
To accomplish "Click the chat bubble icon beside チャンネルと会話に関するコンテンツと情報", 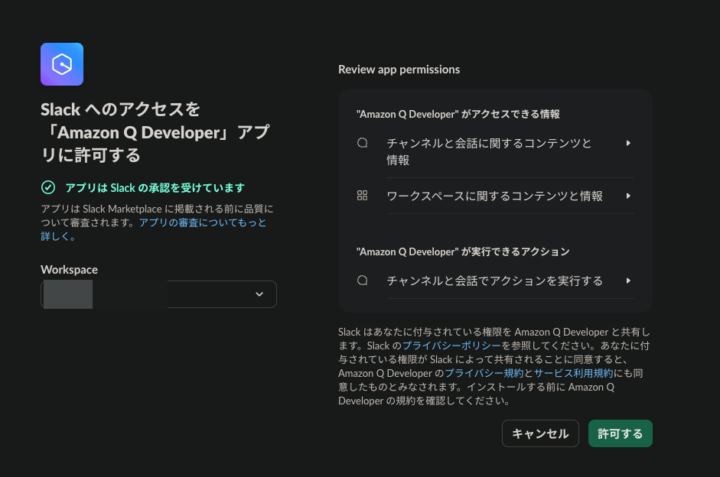I will click(362, 143).
